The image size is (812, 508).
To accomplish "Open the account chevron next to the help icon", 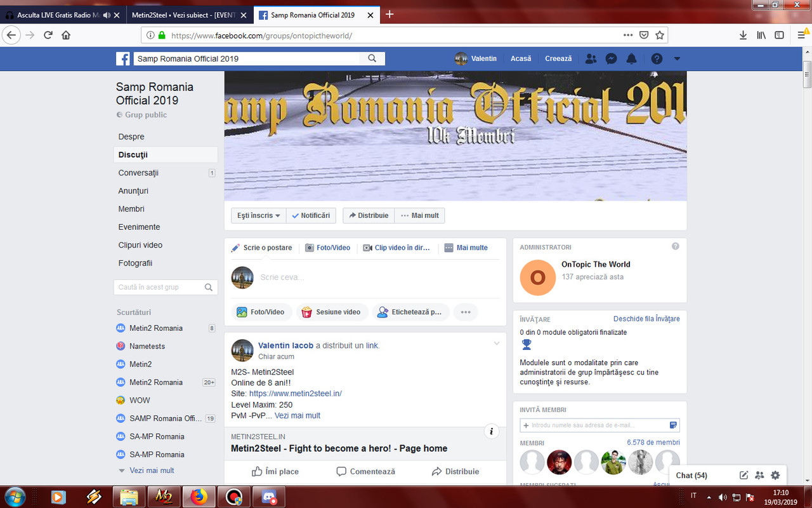I will pyautogui.click(x=676, y=58).
